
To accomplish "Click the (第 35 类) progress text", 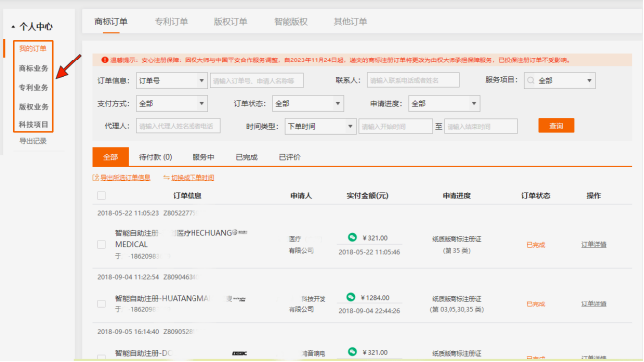I will tap(456, 251).
